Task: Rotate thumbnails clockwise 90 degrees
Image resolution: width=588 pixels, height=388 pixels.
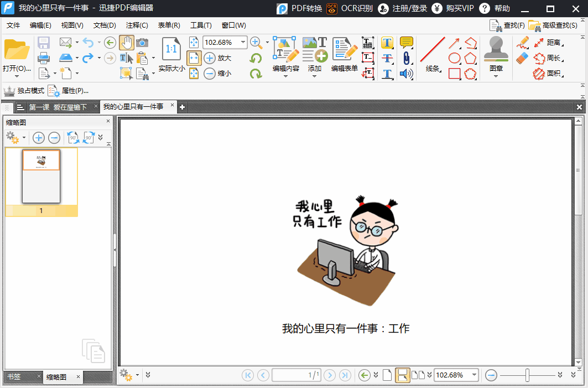Action: [89, 138]
